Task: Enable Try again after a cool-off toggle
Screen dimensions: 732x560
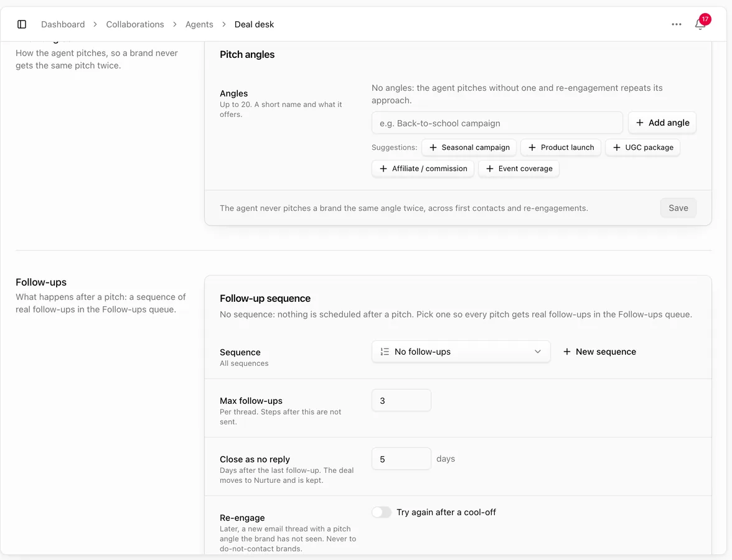Action: click(x=382, y=512)
